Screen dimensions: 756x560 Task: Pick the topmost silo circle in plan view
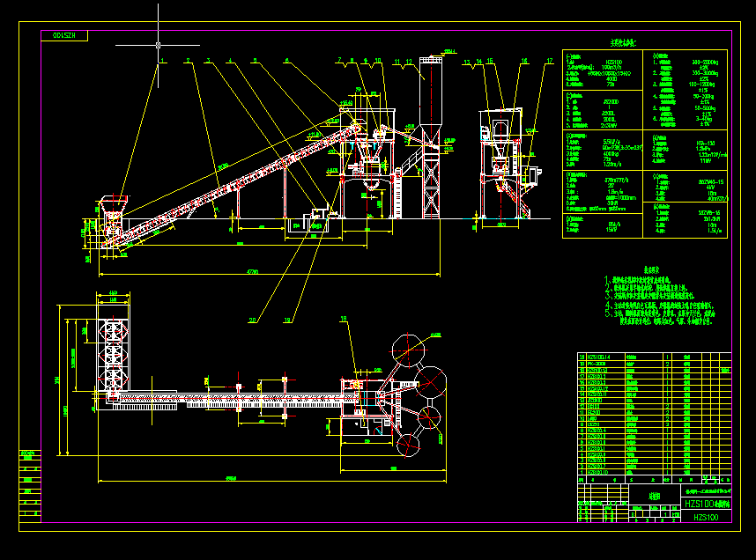[408, 350]
